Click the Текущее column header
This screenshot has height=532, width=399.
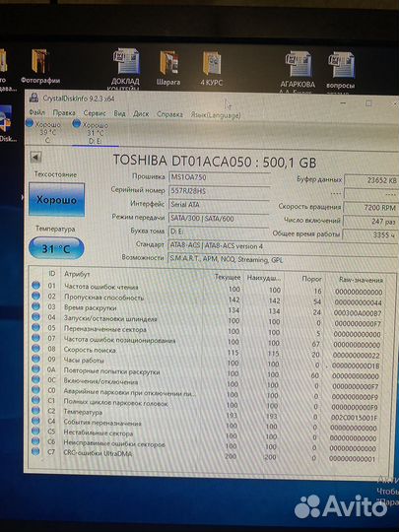(228, 277)
